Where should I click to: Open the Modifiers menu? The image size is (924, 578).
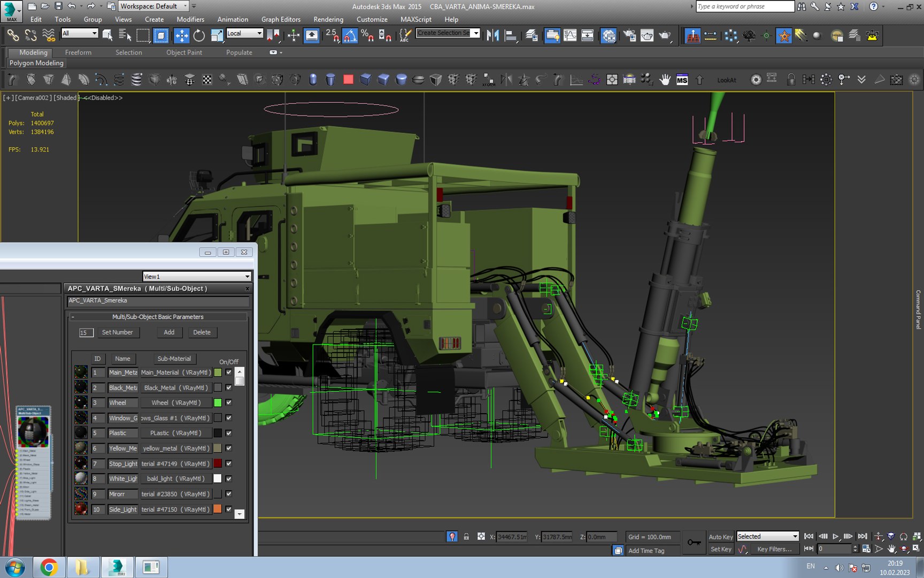[190, 19]
